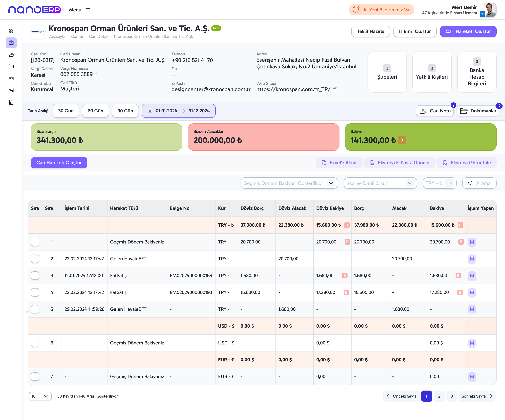505x420 pixels.
Task: Open the hamburger Menu icon
Action: (x=87, y=10)
